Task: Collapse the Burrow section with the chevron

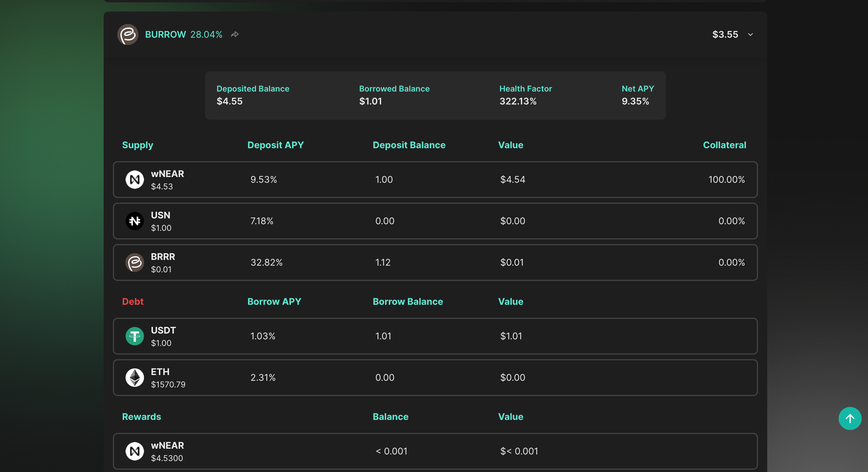Action: [751, 34]
